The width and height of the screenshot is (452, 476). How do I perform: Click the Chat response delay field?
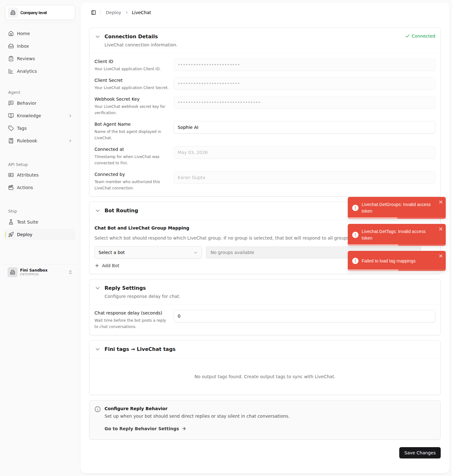pyautogui.click(x=304, y=316)
